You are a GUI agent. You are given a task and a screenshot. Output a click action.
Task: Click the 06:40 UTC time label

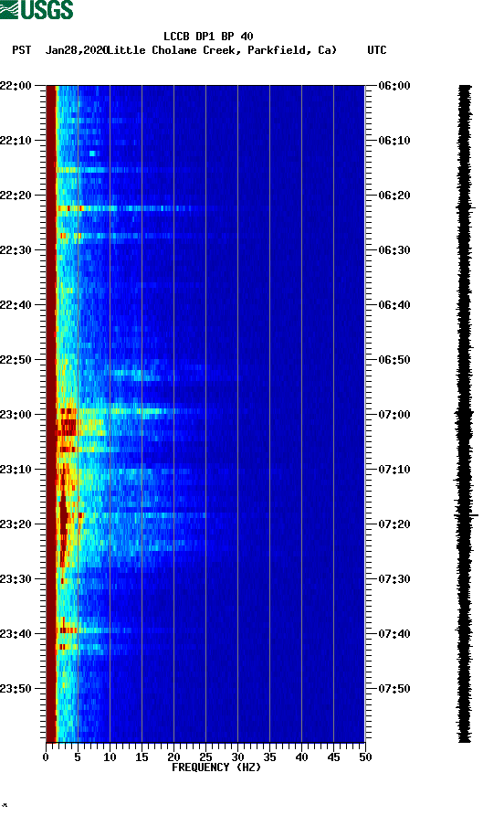[394, 305]
